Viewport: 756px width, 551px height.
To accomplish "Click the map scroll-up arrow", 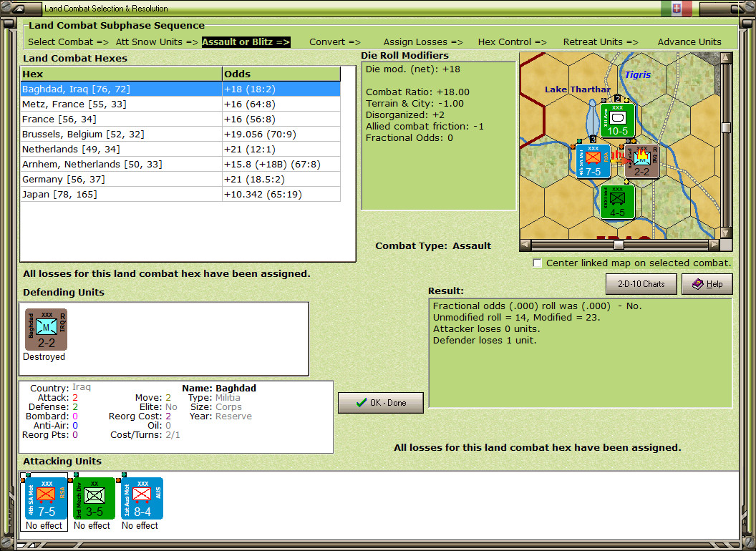I will [x=726, y=58].
